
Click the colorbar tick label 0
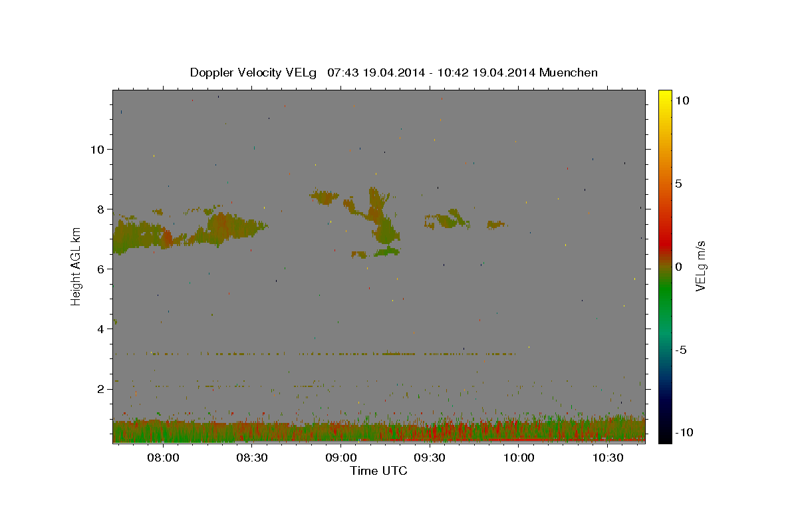678,267
